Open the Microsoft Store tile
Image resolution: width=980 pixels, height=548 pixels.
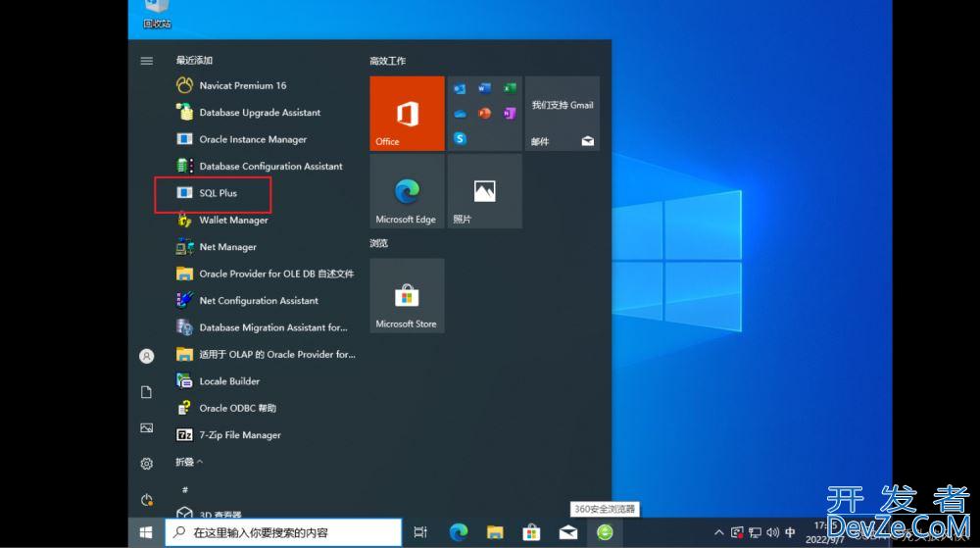point(407,295)
